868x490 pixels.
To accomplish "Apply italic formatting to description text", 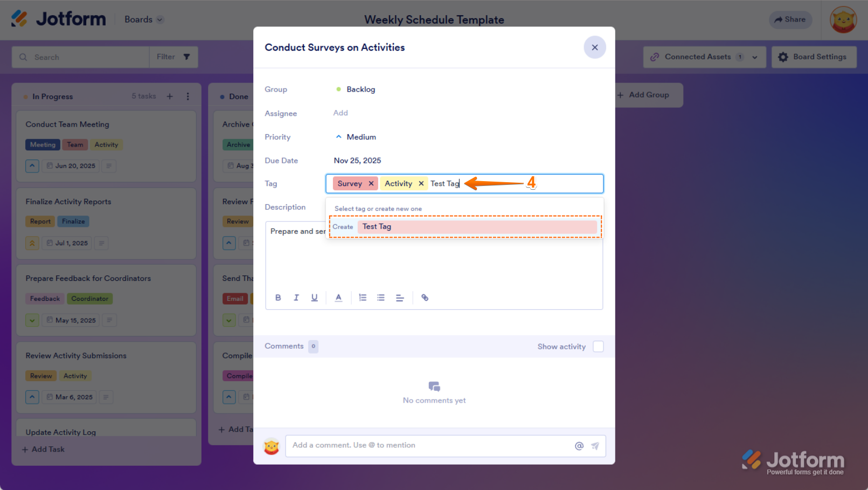I will click(x=296, y=298).
